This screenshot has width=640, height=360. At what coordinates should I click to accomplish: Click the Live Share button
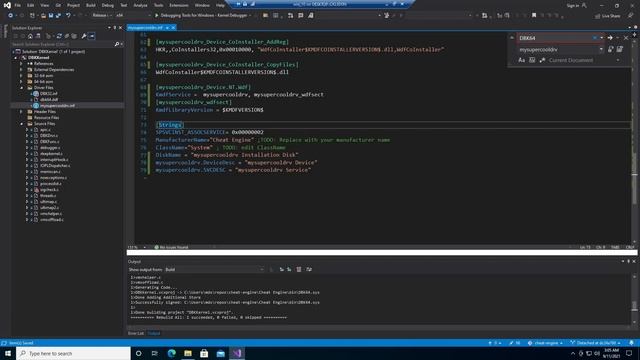click(608, 16)
